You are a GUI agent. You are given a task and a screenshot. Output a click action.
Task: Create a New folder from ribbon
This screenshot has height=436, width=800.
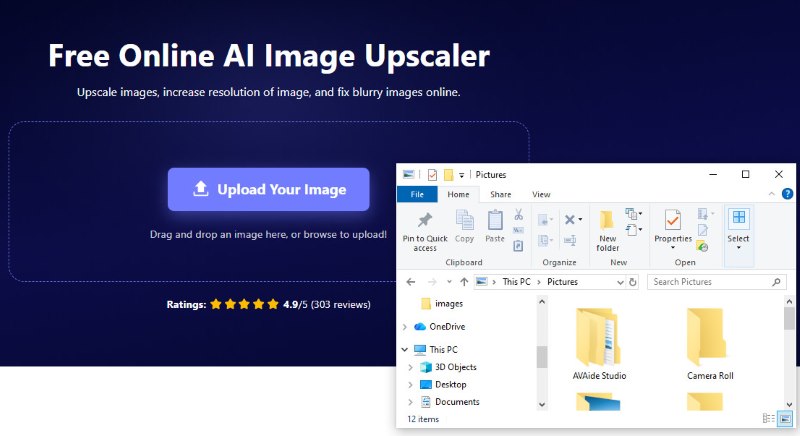click(607, 230)
